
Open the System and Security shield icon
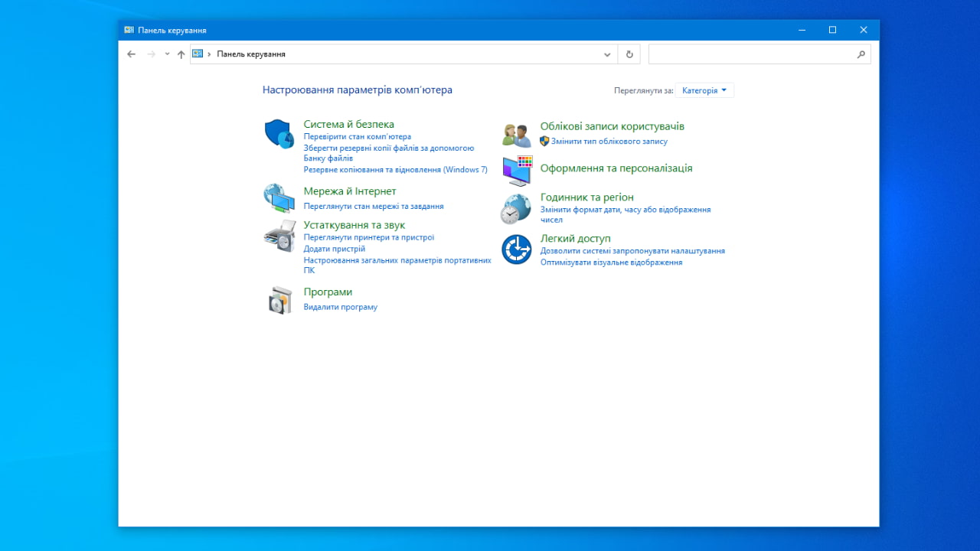279,134
